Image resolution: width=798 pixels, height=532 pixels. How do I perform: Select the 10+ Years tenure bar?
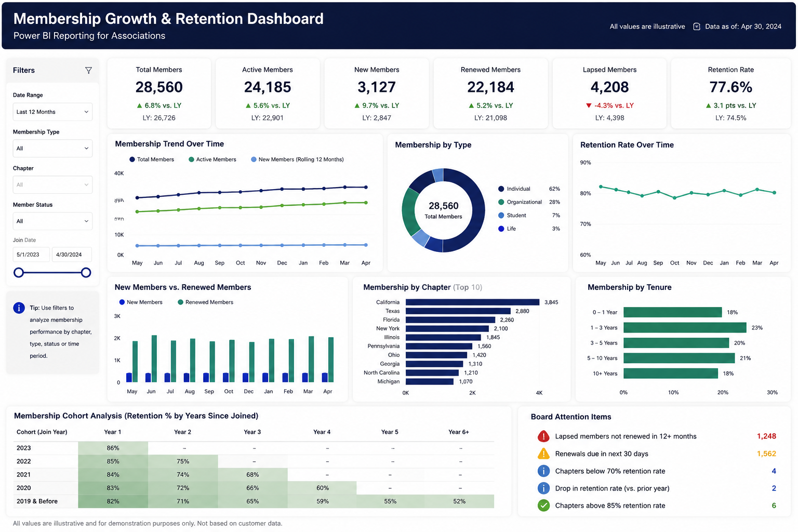(x=671, y=374)
